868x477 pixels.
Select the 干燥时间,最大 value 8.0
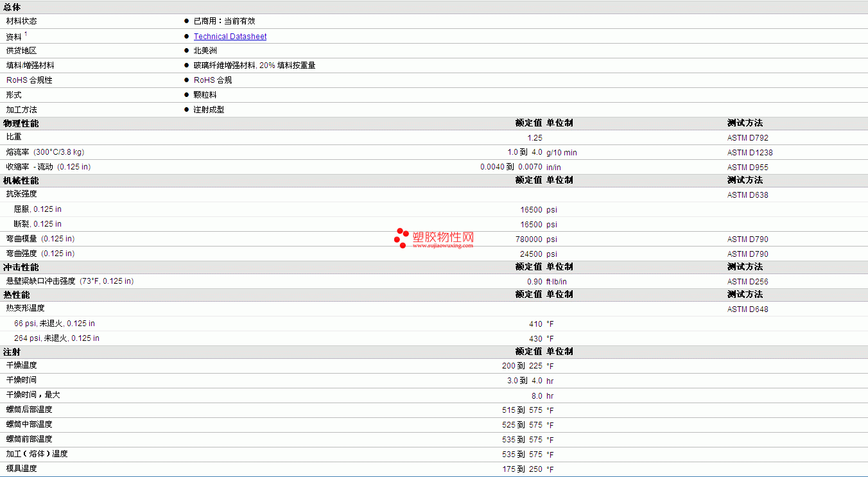pyautogui.click(x=537, y=396)
